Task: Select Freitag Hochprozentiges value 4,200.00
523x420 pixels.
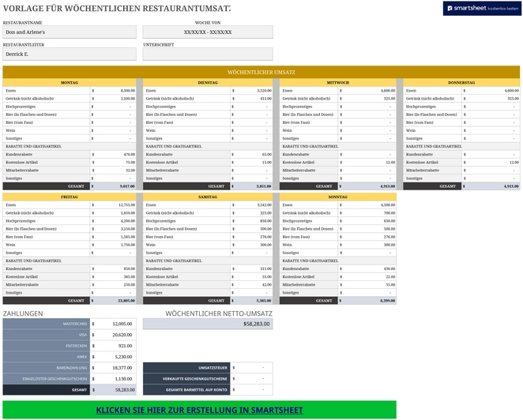Action: [113, 221]
